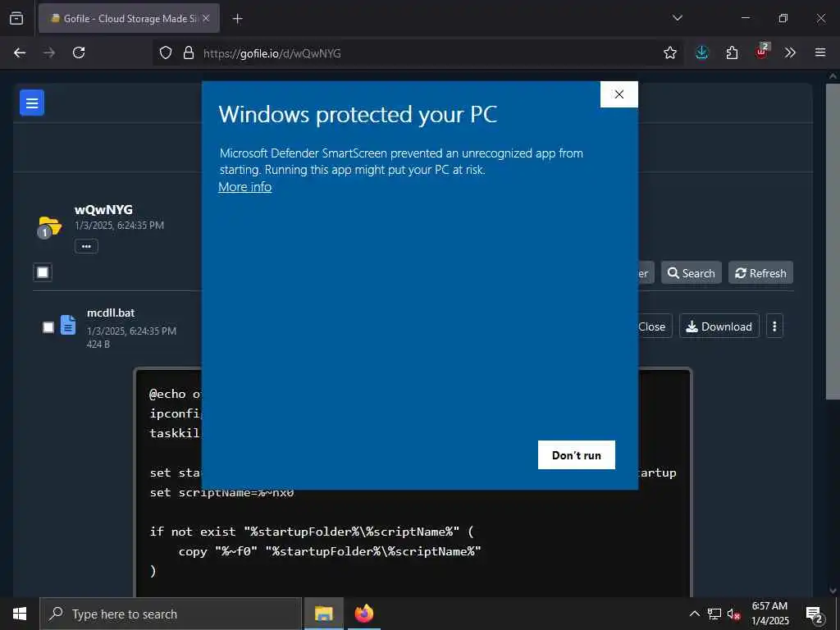Viewport: 840px width, 630px height.
Task: Check the mcdll.bat file checkbox
Action: click(48, 327)
